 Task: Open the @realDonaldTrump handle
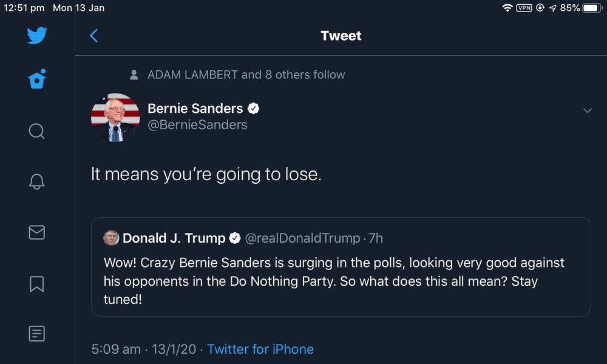click(302, 238)
